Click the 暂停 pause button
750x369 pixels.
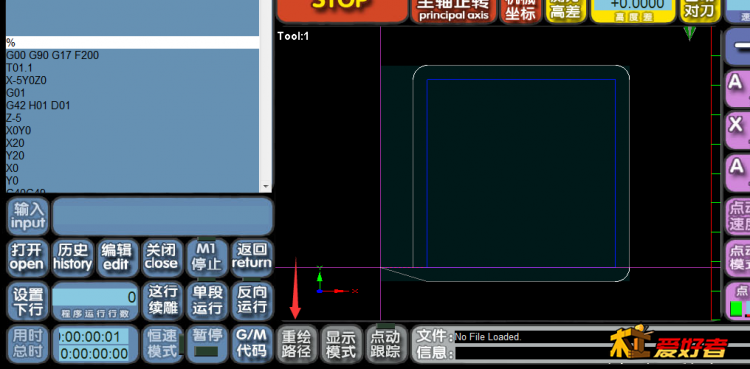coord(207,344)
